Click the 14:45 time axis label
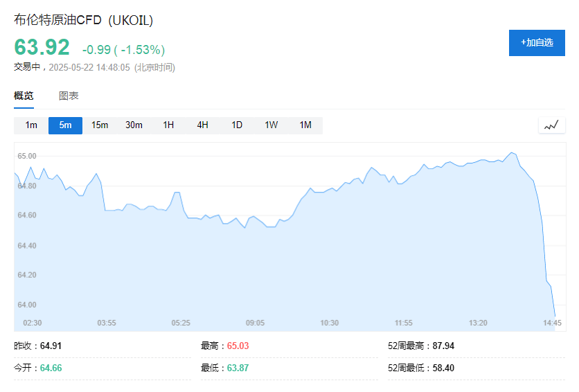Image resolution: width=579 pixels, height=392 pixels. pos(552,323)
